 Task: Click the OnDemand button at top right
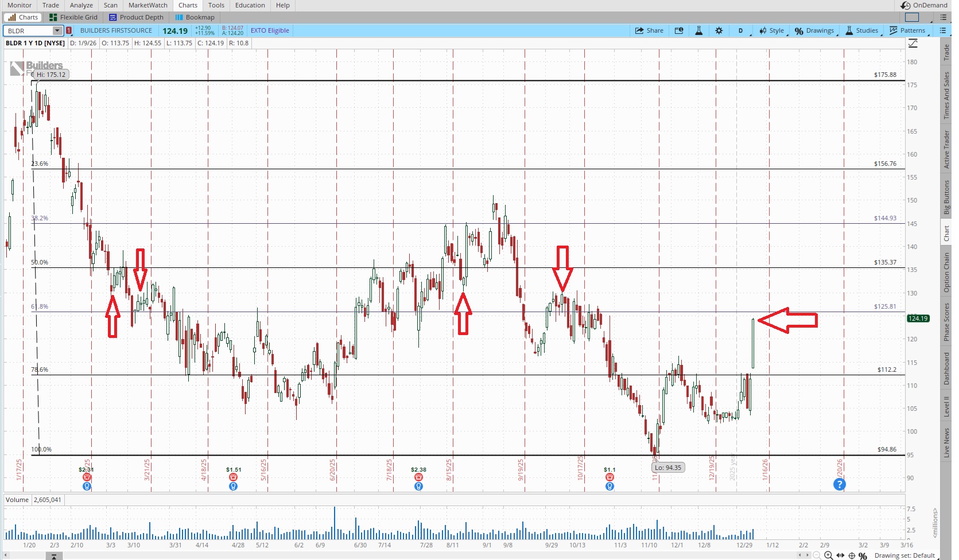pyautogui.click(x=925, y=5)
